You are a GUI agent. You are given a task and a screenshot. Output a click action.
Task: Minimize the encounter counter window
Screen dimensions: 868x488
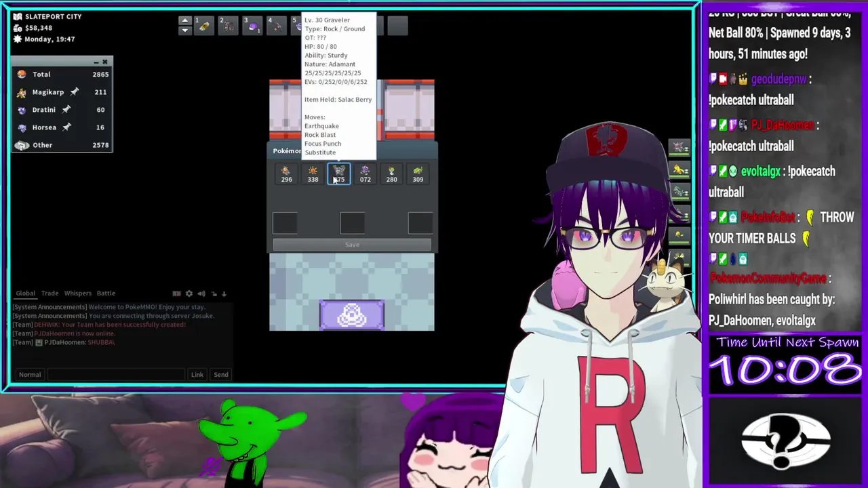click(x=96, y=62)
